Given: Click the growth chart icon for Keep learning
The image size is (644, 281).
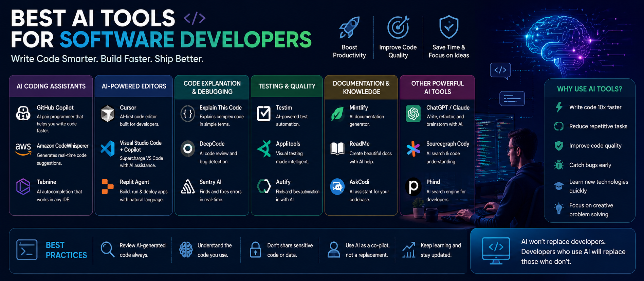Looking at the screenshot, I should (x=409, y=250).
